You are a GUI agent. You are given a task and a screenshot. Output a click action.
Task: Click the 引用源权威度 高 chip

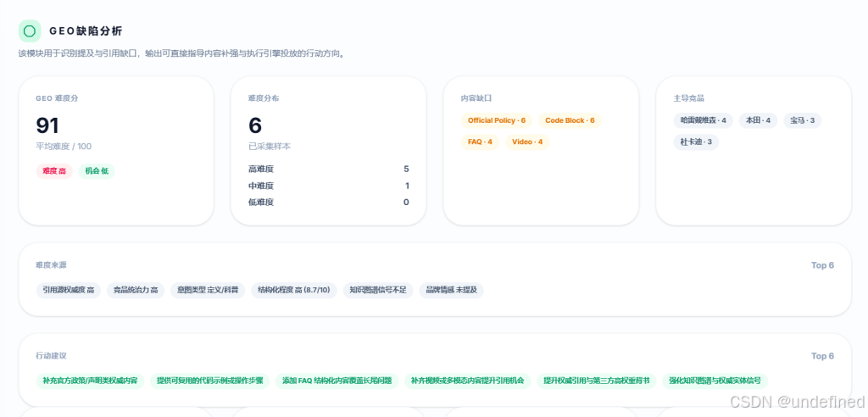tap(68, 290)
